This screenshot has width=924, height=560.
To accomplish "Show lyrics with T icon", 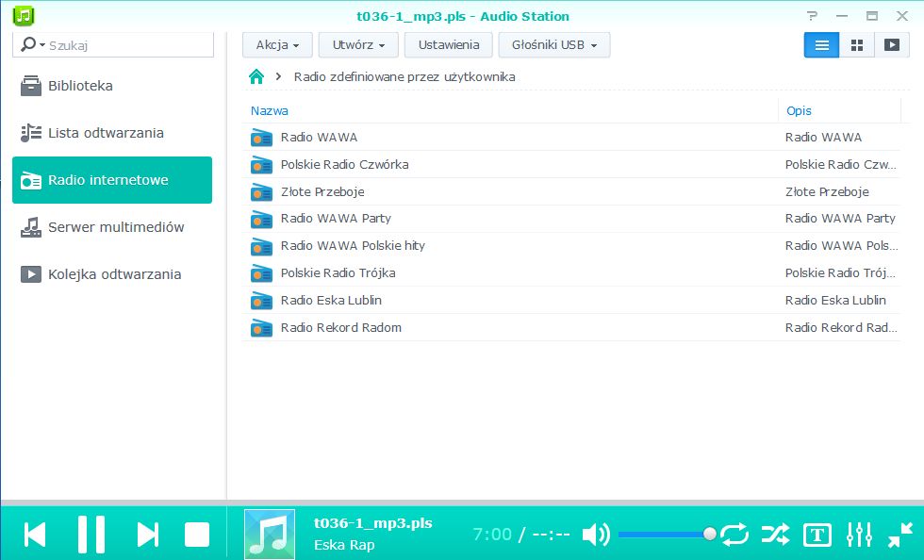I will point(817,535).
